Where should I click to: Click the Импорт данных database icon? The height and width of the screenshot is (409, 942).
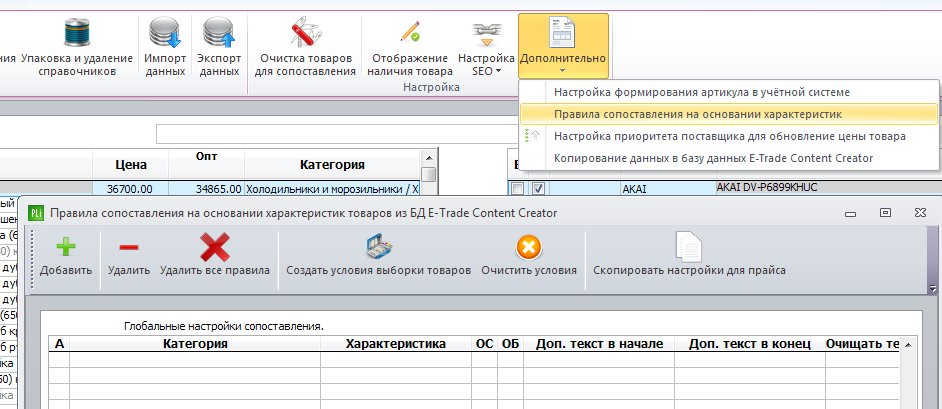[x=165, y=32]
